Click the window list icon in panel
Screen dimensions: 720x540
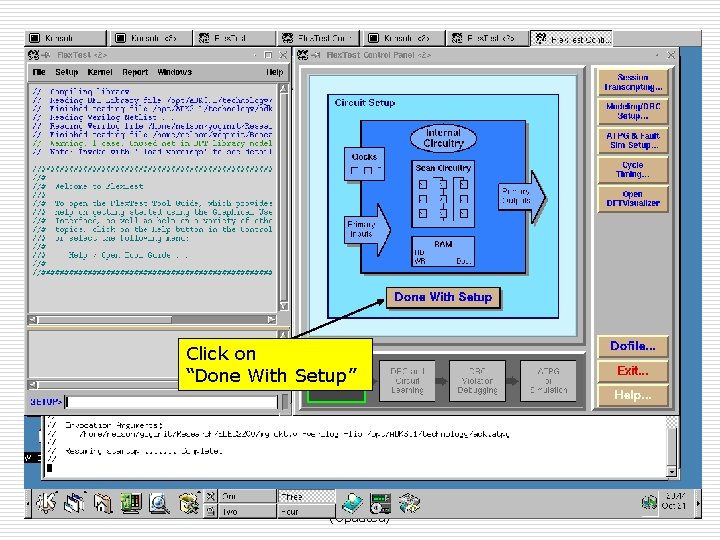(x=75, y=502)
